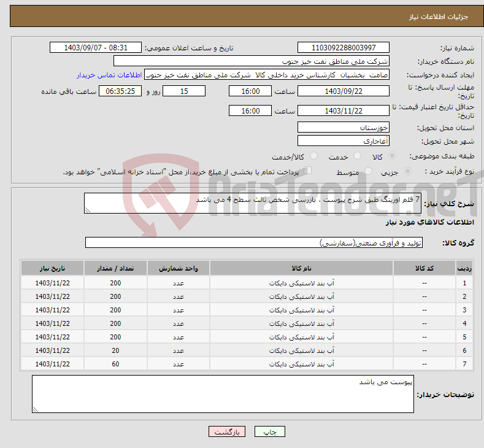The image size is (484, 448).
Task: Click the تاریخ نیاز column header
Action: [x=53, y=268]
